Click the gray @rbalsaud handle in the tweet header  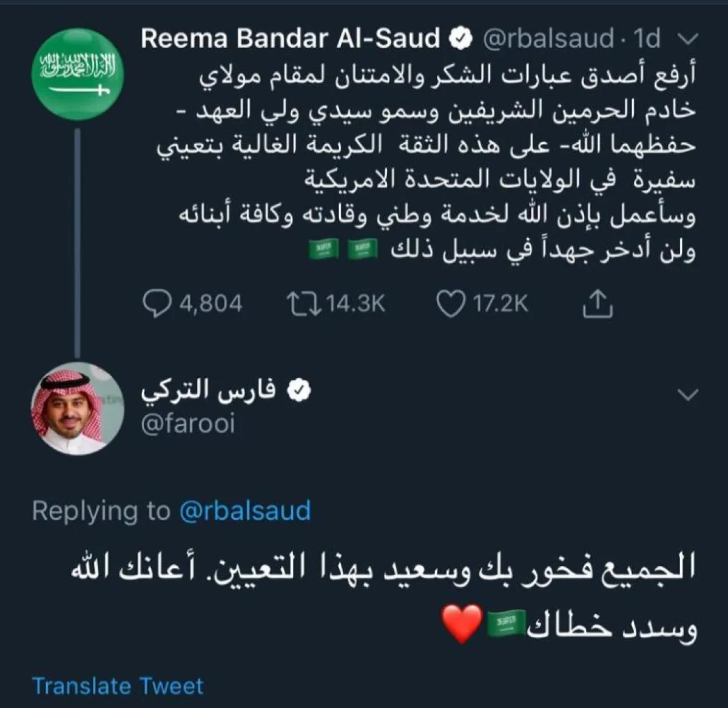click(x=548, y=39)
